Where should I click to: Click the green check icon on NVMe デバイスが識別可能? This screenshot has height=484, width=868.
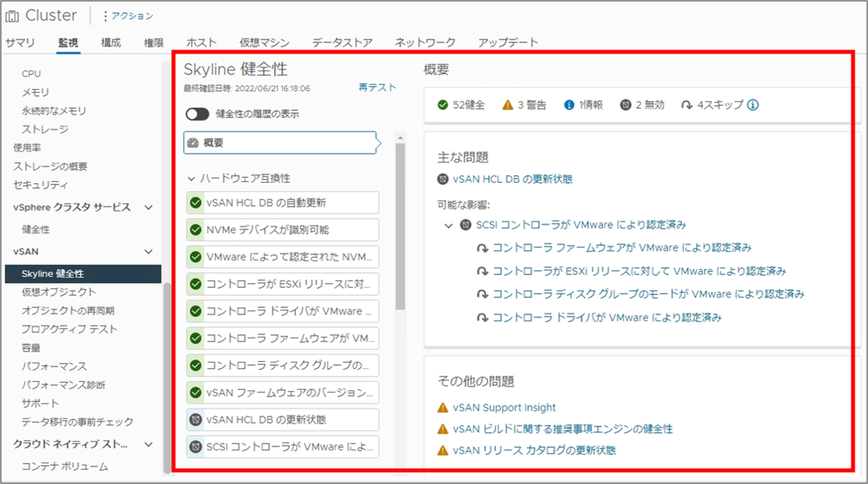click(196, 230)
